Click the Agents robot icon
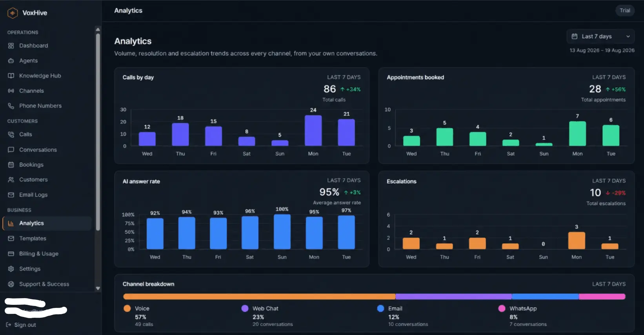 [11, 61]
